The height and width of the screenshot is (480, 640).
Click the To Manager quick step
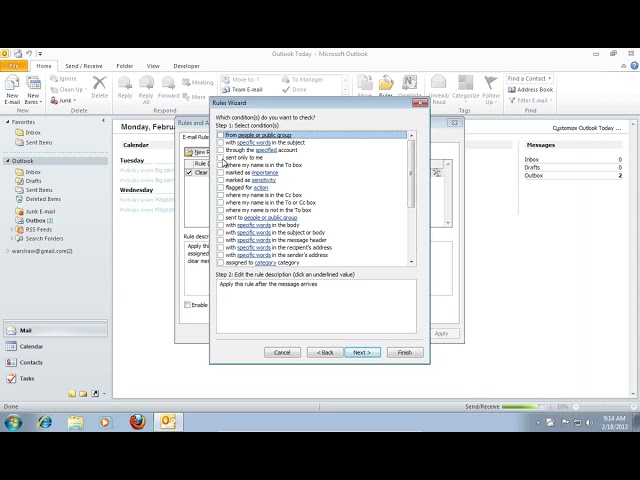click(x=302, y=79)
